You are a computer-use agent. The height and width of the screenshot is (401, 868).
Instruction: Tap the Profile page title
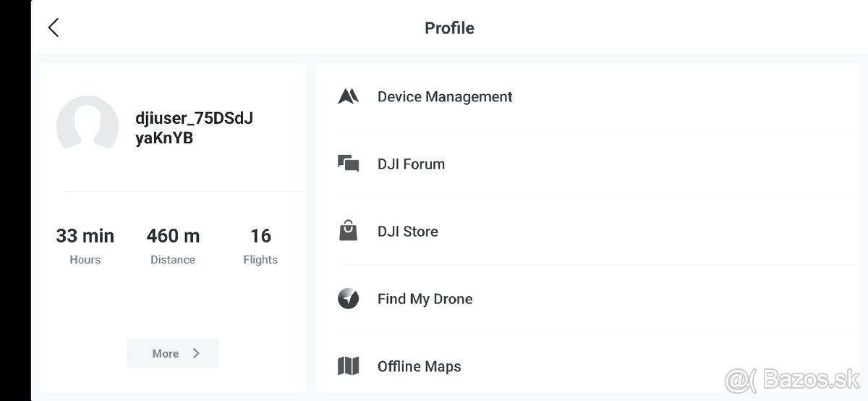[449, 28]
